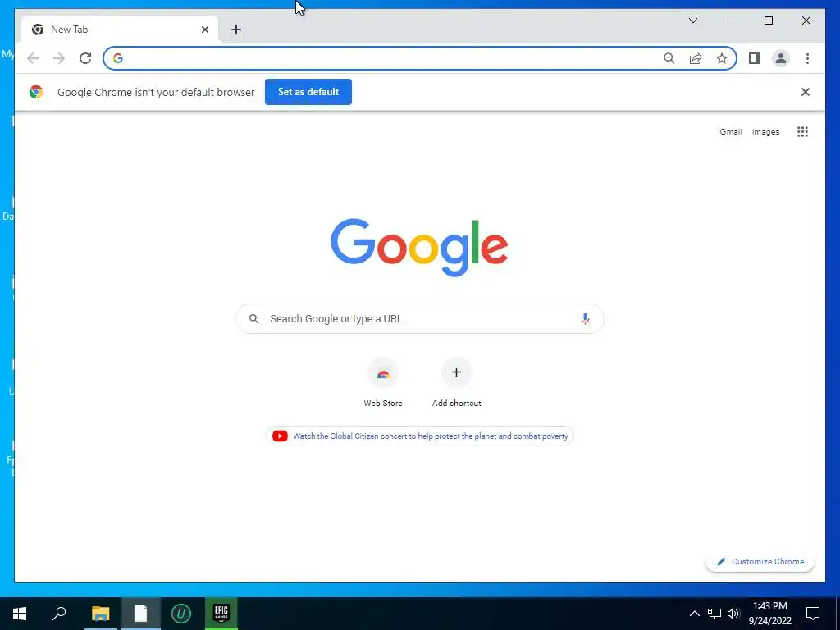This screenshot has width=840, height=630.
Task: Open Epic Games Launcher from taskbar
Action: [221, 614]
